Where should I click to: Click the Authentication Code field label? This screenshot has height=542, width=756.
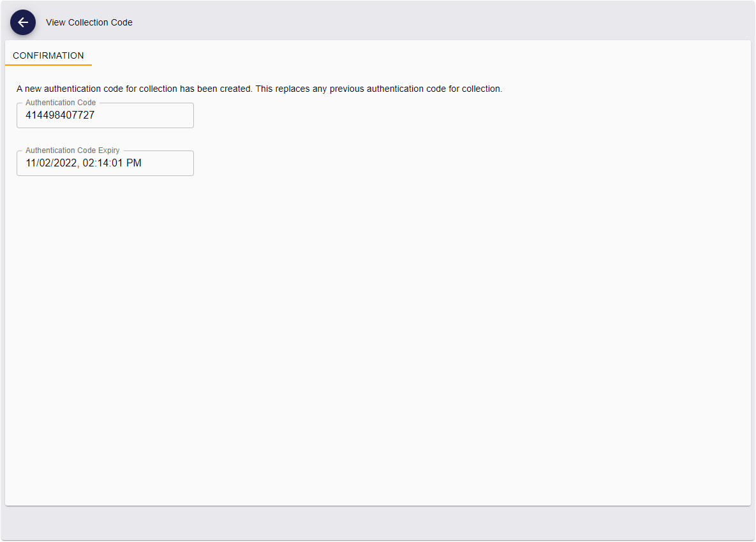[x=60, y=102]
